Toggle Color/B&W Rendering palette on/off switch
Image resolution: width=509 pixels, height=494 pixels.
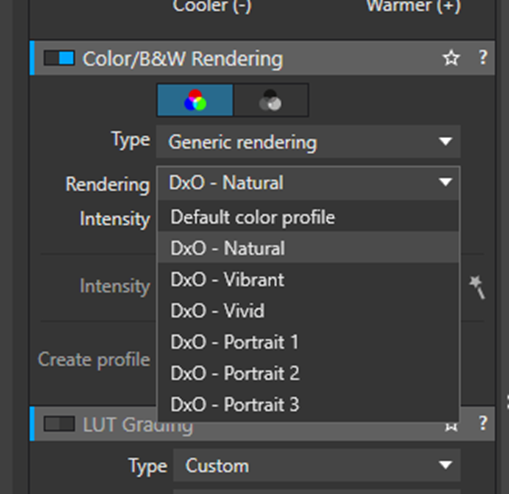pyautogui.click(x=59, y=58)
